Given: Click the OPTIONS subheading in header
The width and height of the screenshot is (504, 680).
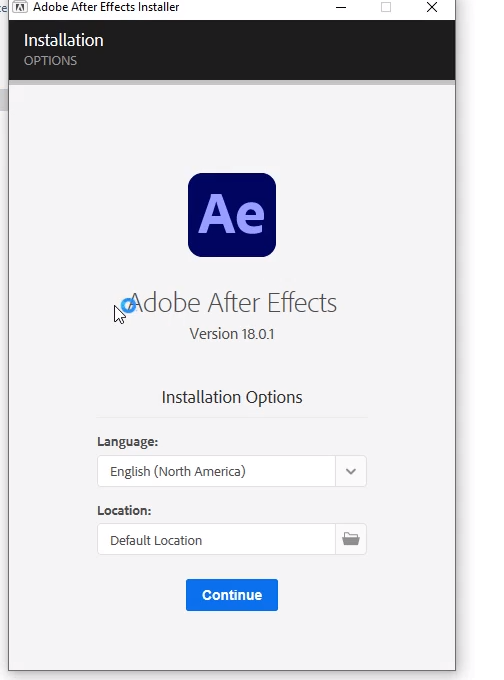Looking at the screenshot, I should pyautogui.click(x=50, y=61).
